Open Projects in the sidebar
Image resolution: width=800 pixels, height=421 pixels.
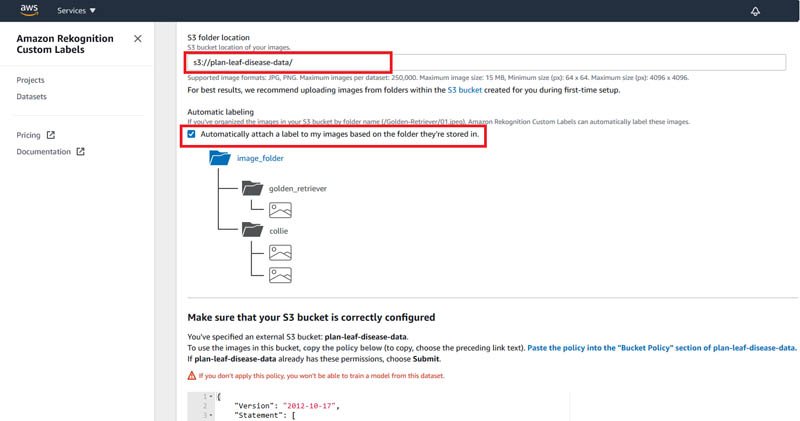[30, 80]
